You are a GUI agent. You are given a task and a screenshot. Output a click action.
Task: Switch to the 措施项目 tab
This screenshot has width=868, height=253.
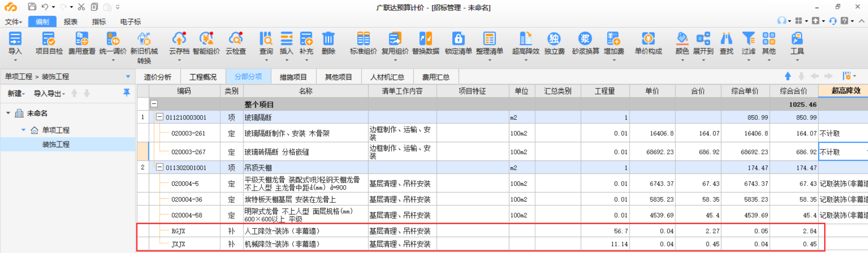[x=293, y=77]
